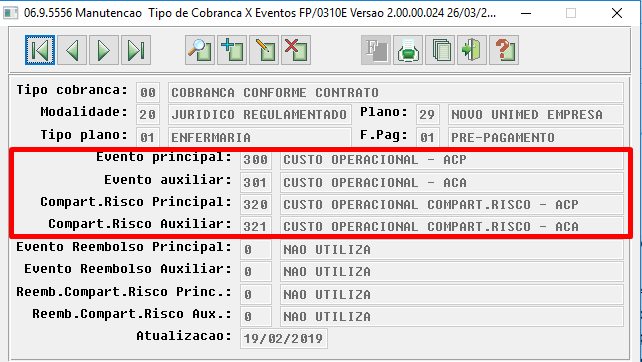Viewport: 642px width, 362px height.
Task: Open the search magnifier tool
Action: (x=200, y=50)
